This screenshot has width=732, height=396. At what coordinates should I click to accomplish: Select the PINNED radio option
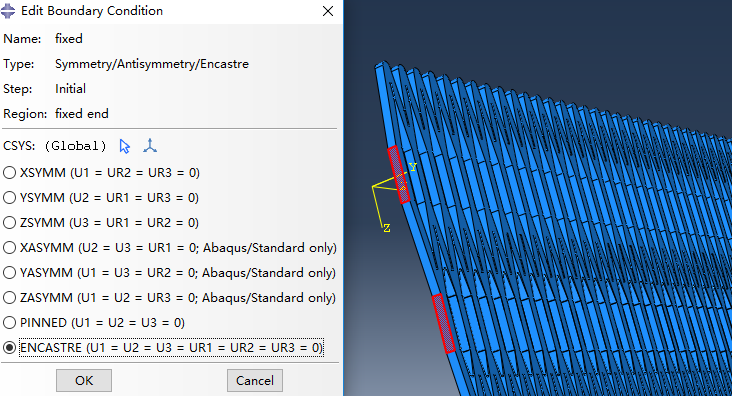9,323
